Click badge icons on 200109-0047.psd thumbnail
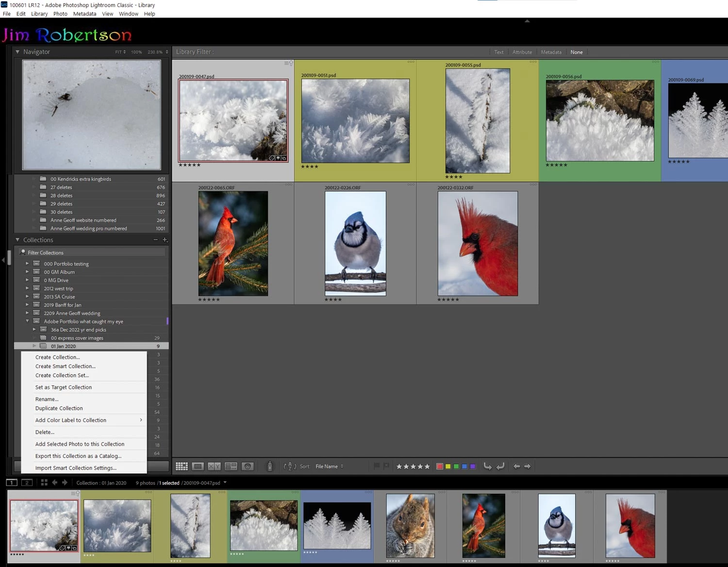Screen dimensions: 728x567 pos(278,158)
